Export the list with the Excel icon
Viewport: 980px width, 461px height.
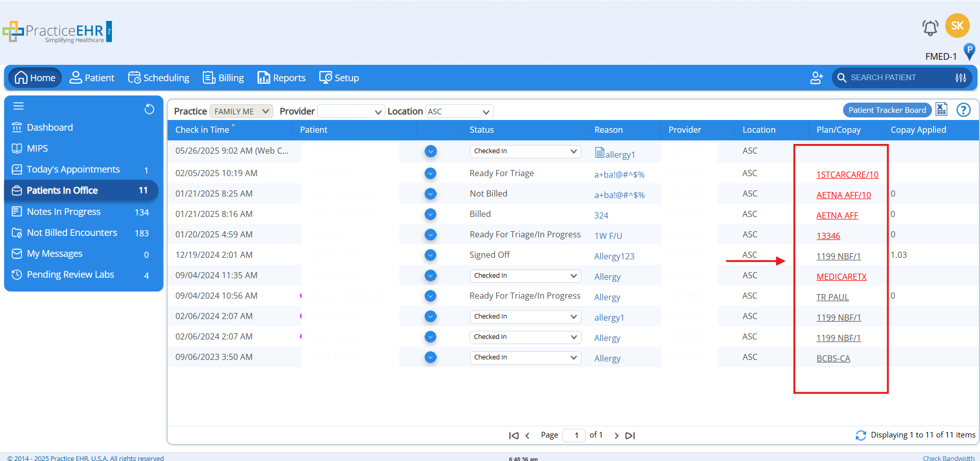[941, 110]
